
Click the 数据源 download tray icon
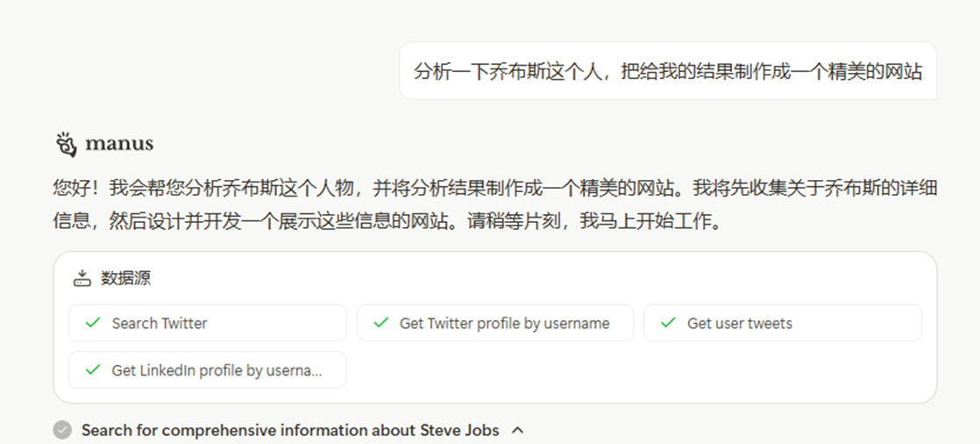pos(82,278)
